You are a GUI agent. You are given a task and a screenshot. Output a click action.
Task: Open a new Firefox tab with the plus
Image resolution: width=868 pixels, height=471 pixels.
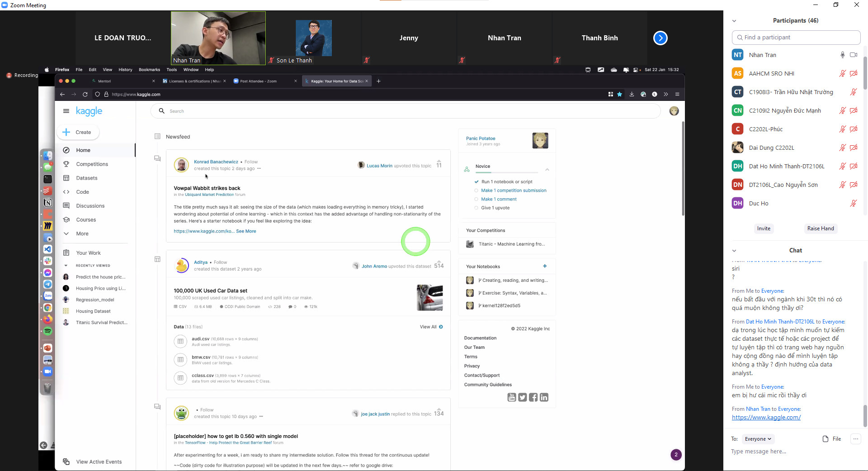(378, 81)
